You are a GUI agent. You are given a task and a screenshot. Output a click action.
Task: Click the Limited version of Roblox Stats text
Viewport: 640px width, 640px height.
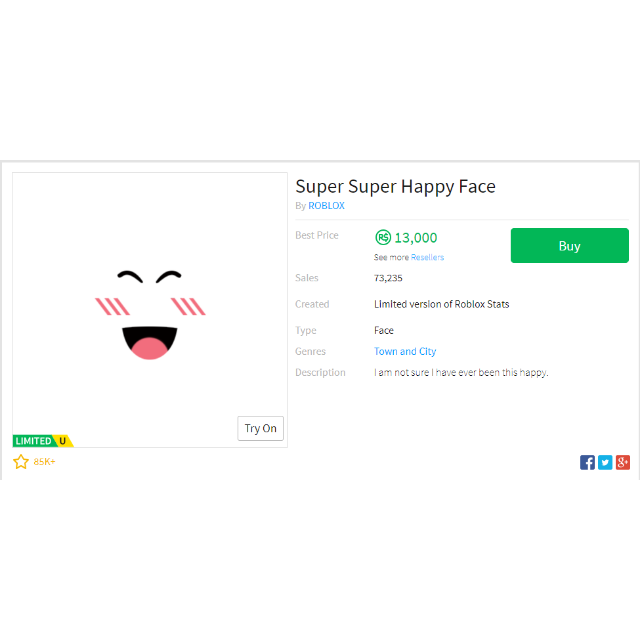[x=442, y=304]
